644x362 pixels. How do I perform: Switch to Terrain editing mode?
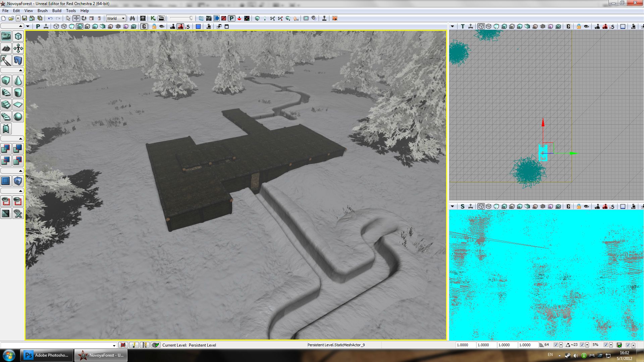(6, 48)
